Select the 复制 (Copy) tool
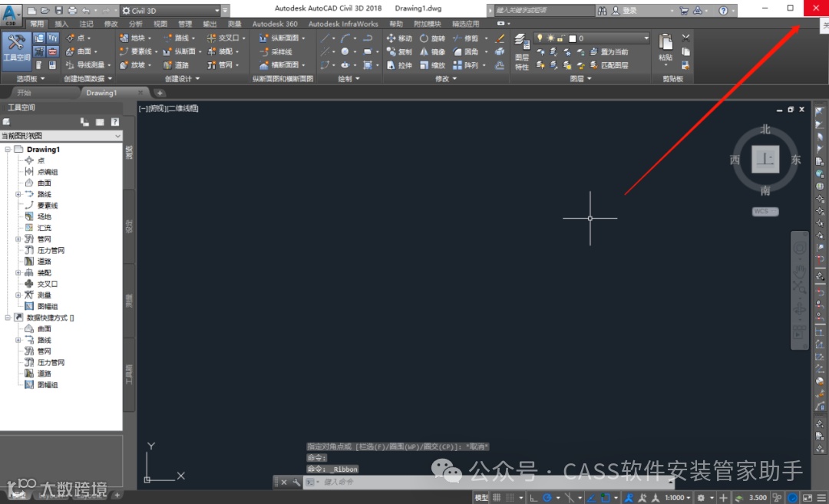This screenshot has height=504, width=829. [x=399, y=51]
